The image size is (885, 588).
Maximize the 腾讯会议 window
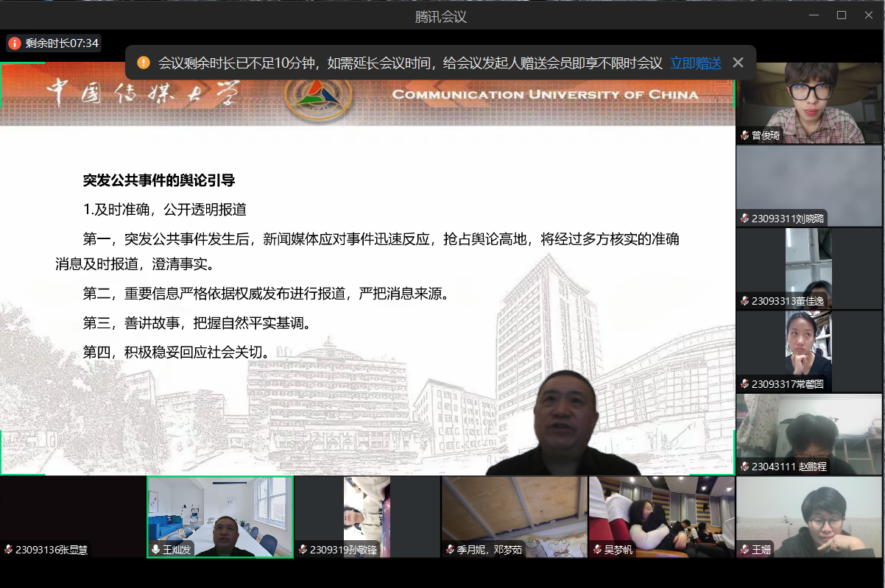tap(842, 15)
